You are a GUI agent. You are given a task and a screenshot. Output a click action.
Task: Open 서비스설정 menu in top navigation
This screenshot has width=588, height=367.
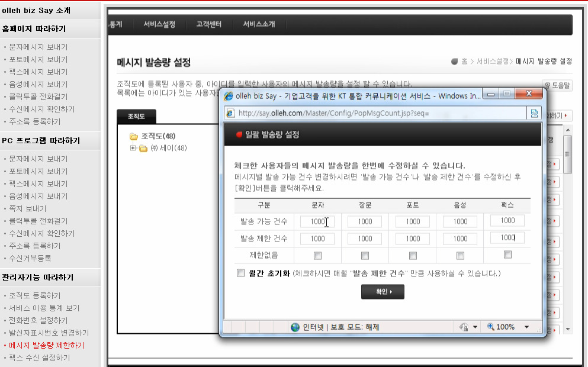(x=159, y=24)
